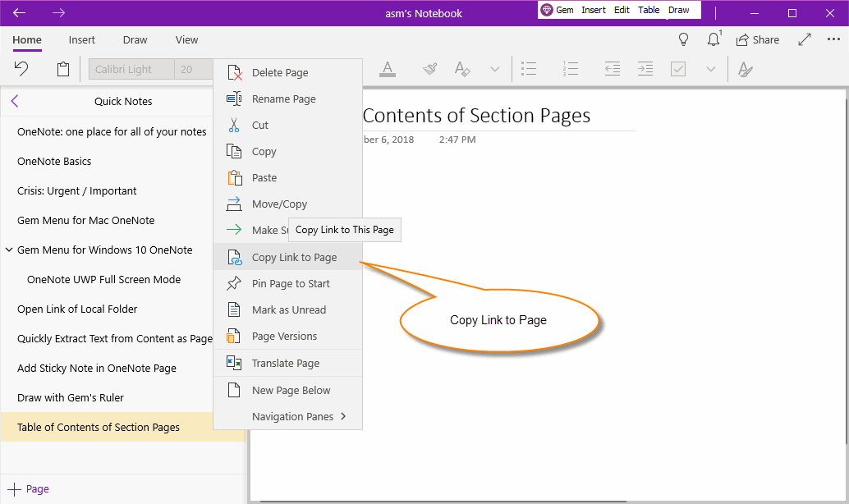Viewport: 849px width, 504px height.
Task: Open the Open Link of Local Folder page
Action: [x=77, y=309]
